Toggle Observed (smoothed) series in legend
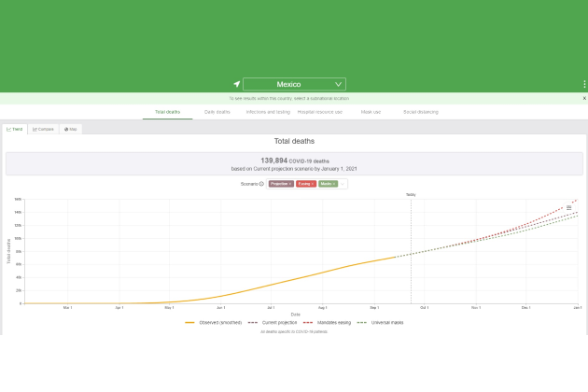The image size is (588, 392). pos(214,322)
